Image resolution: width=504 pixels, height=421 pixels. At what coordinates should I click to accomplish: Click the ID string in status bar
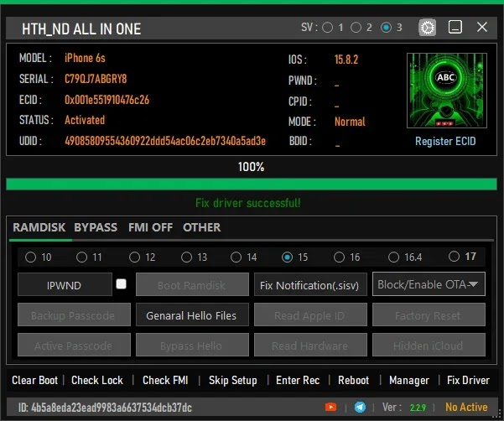[105, 408]
